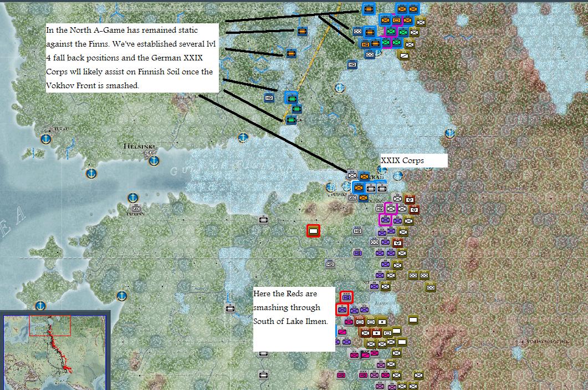This screenshot has height=390, width=588.
Task: Select the blue port icon on Lake Ladoga's eastern shore
Action: click(x=449, y=133)
